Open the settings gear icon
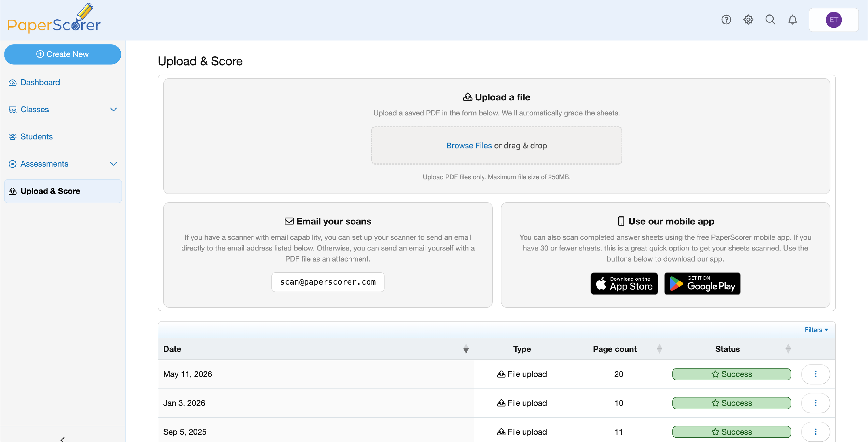Image resolution: width=868 pixels, height=442 pixels. click(x=748, y=20)
